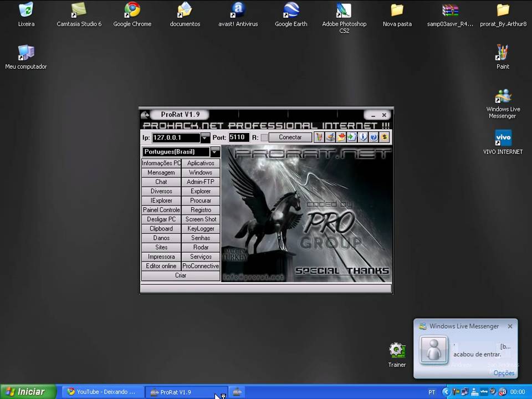Click the Editor online button
Viewport: 532px width, 399px height.
coord(161,266)
